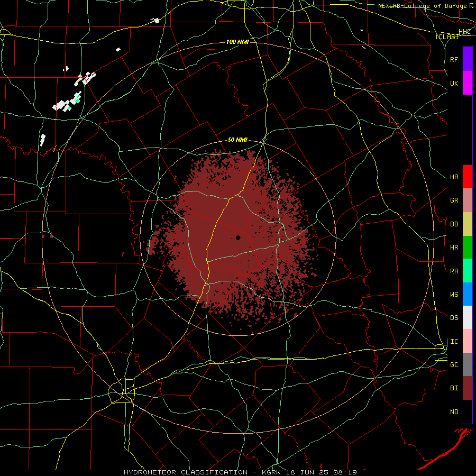Click the light pink IC legend swatch

pyautogui.click(x=467, y=341)
